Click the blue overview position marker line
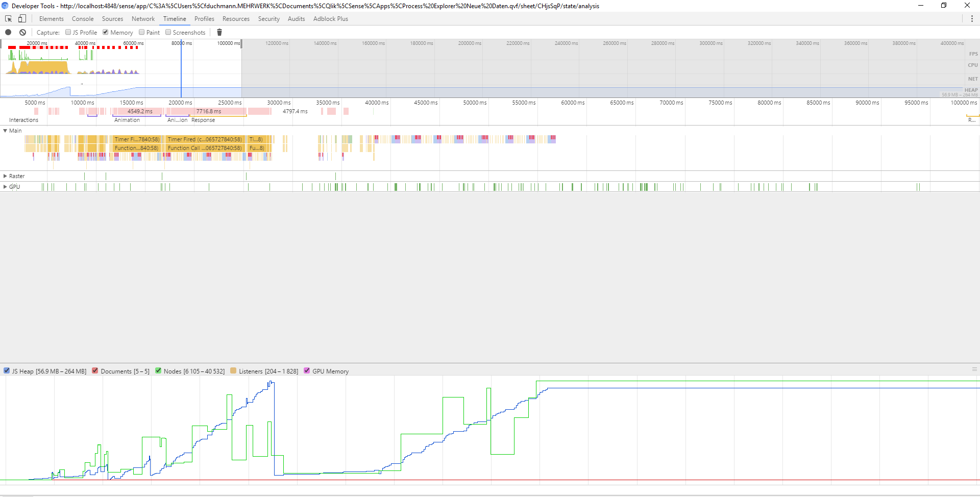The image size is (980, 497). 181,69
